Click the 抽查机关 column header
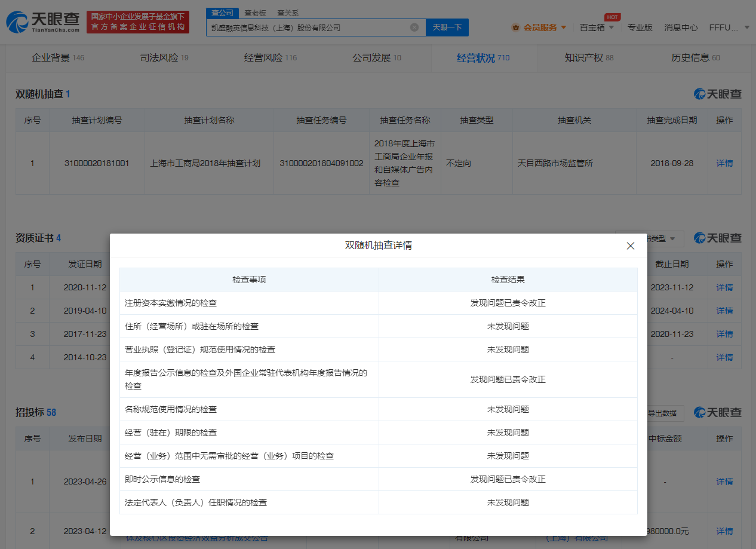The height and width of the screenshot is (549, 756). [574, 120]
